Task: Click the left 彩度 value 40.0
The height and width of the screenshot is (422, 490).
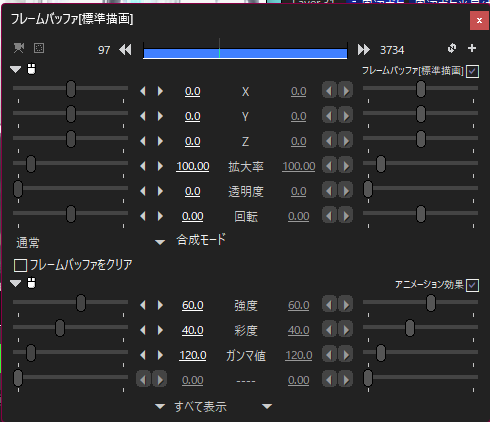Action: (x=193, y=330)
